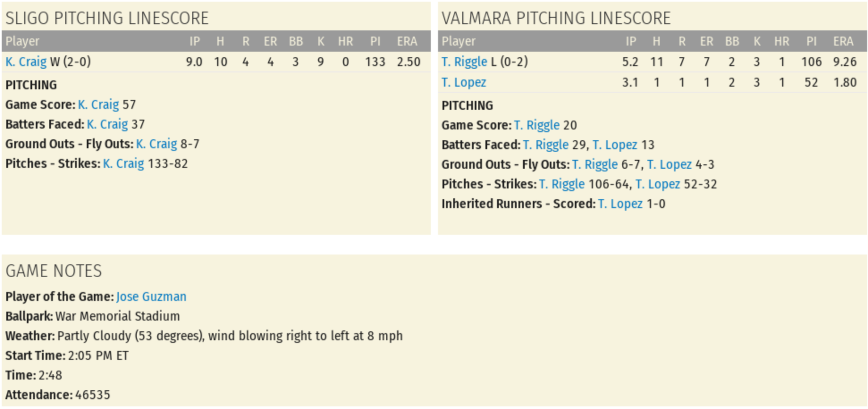Click T. Riggle in Batters Faced line
Screen dimensions: 868x409
point(545,145)
